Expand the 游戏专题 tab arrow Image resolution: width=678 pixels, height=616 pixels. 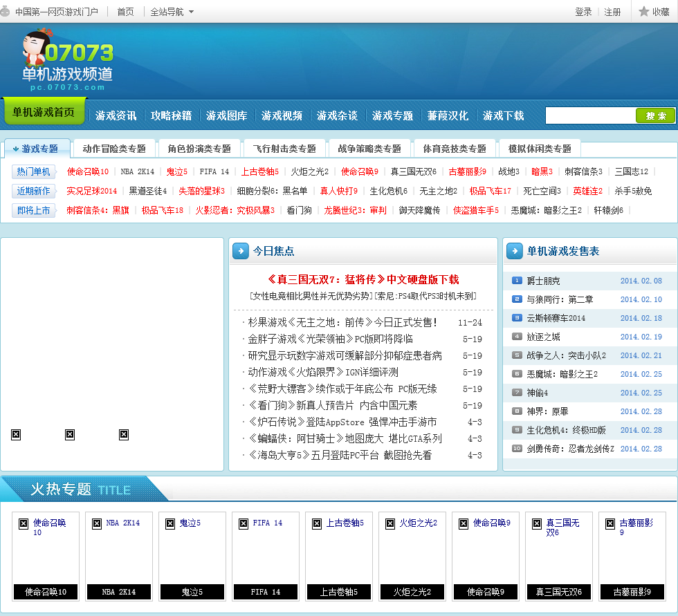click(x=15, y=149)
